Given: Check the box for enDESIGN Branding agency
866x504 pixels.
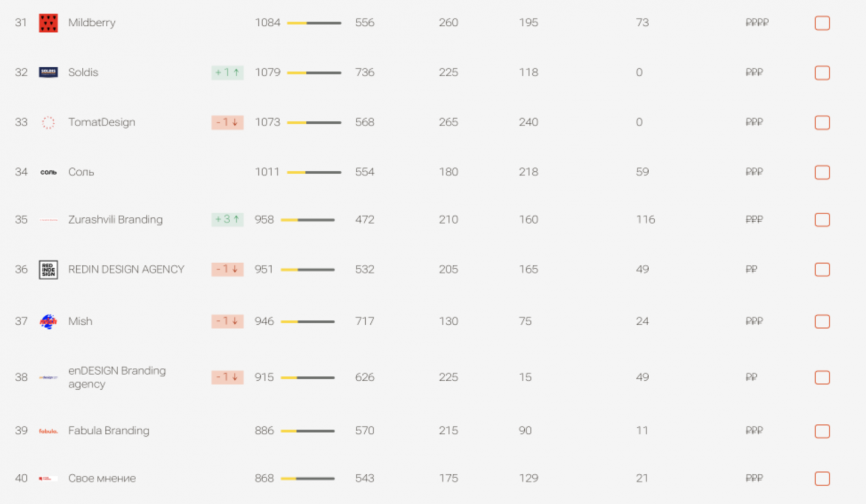Looking at the screenshot, I should coord(822,377).
